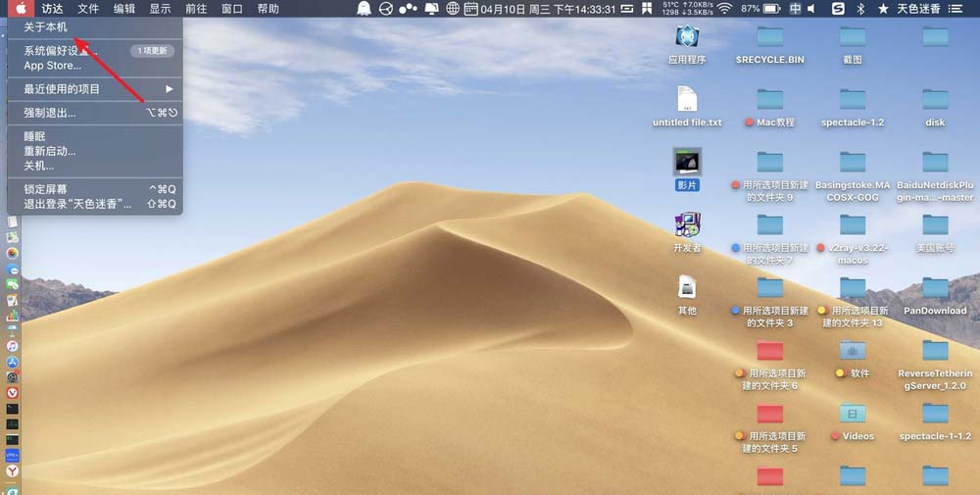
Task: Click 重新启动… in the Apple menu
Action: (49, 151)
